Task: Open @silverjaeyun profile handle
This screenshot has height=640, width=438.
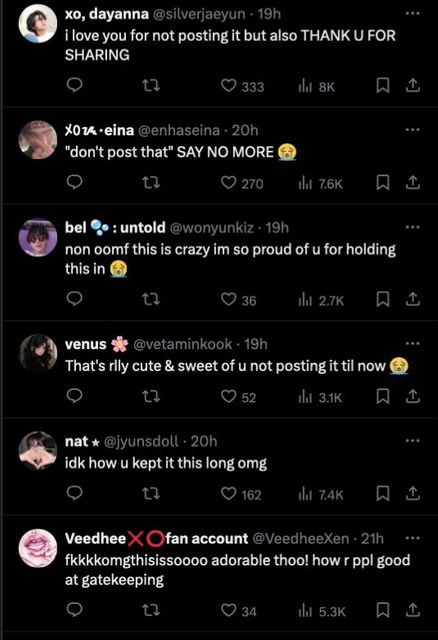Action: [x=199, y=14]
